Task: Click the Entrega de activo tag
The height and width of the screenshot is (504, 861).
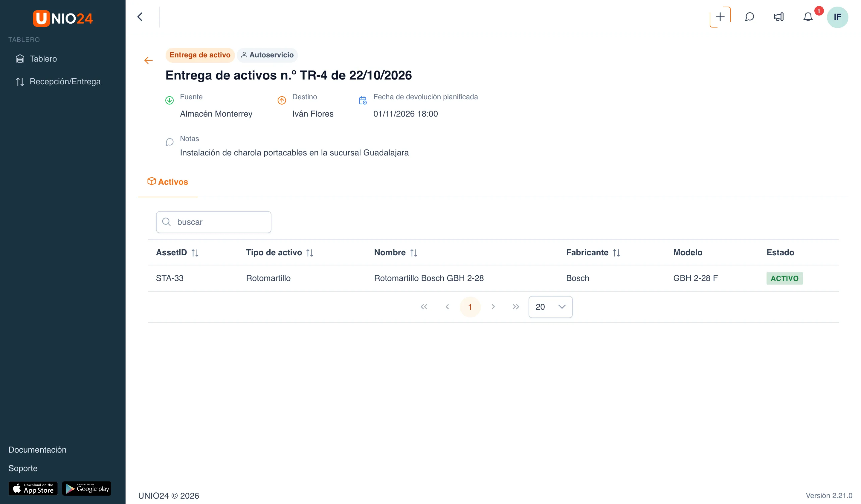Action: (x=200, y=55)
